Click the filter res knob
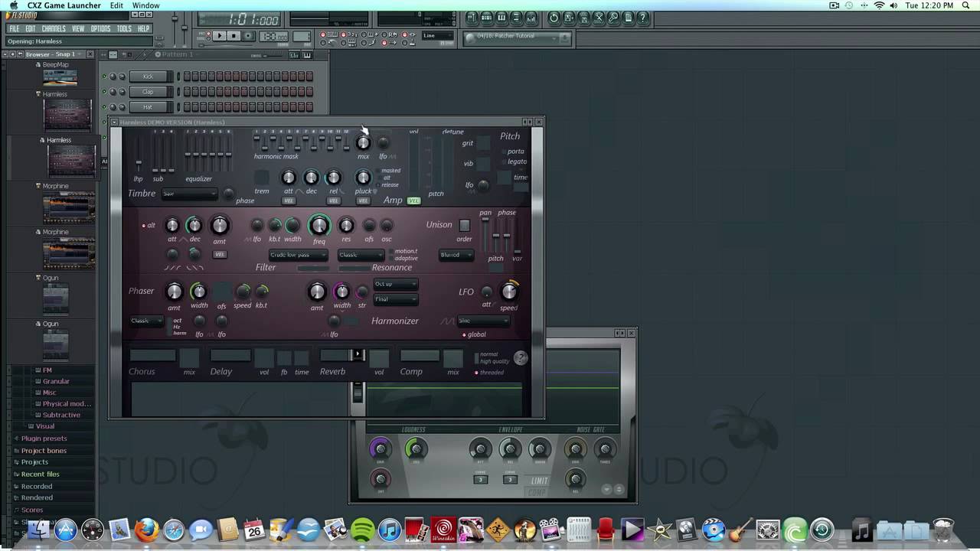This screenshot has width=980, height=551. (x=346, y=225)
